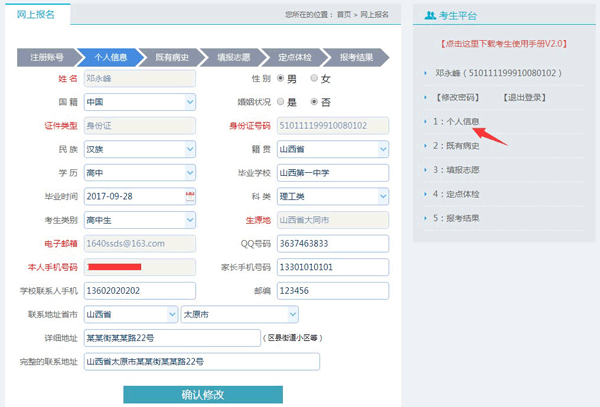The image size is (600, 407).
Task: Switch to the 填报志愿 step tab
Action: (x=234, y=57)
